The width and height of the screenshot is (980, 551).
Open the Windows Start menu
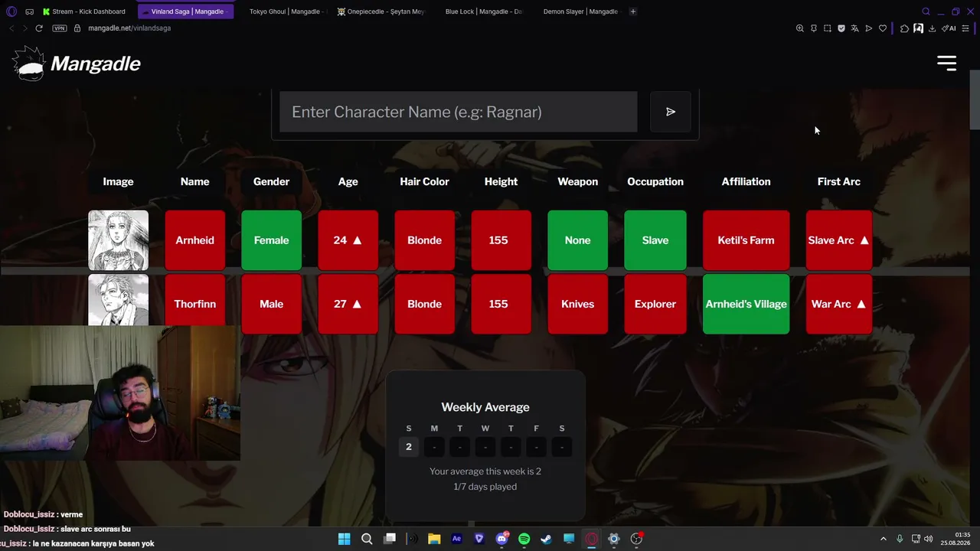point(344,539)
